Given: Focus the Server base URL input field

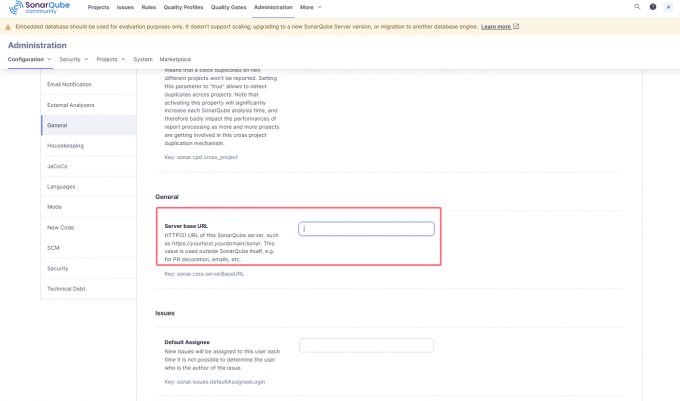Looking at the screenshot, I should coord(366,229).
